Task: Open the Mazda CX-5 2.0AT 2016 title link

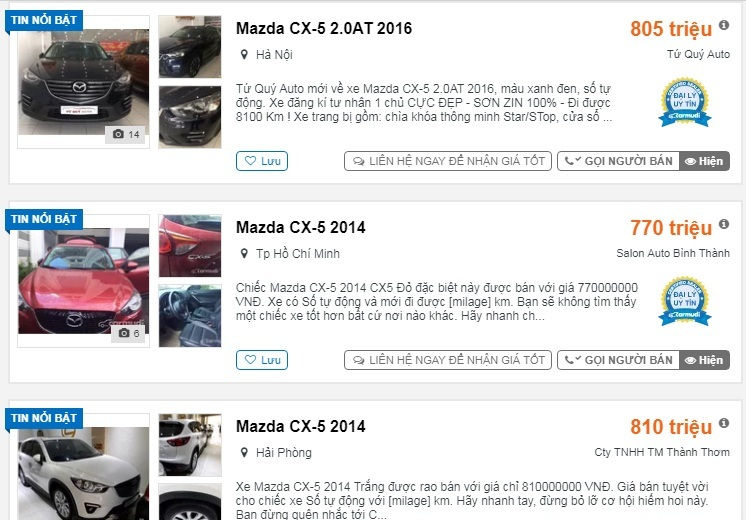Action: point(324,29)
